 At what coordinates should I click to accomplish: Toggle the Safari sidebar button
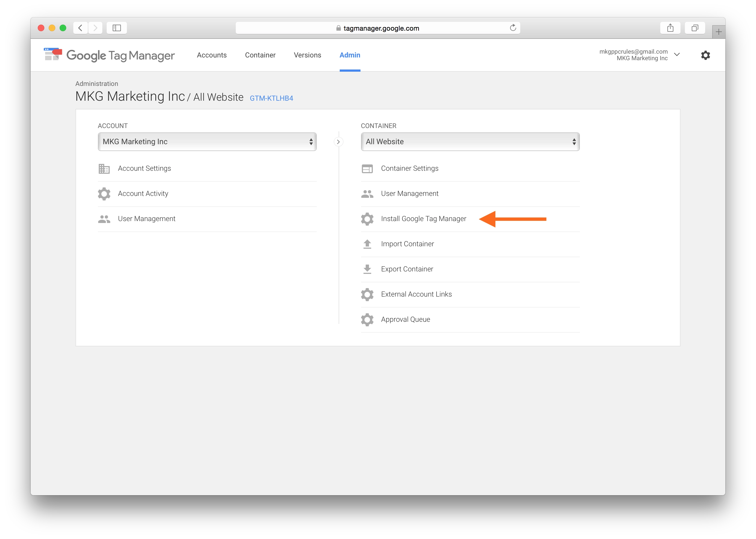tap(117, 28)
